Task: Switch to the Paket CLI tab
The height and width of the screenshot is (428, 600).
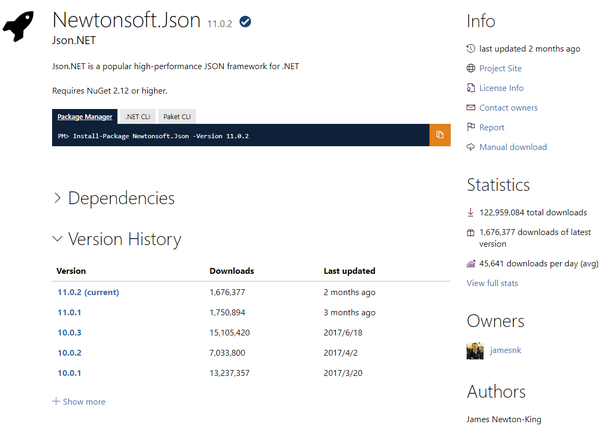Action: (x=178, y=116)
